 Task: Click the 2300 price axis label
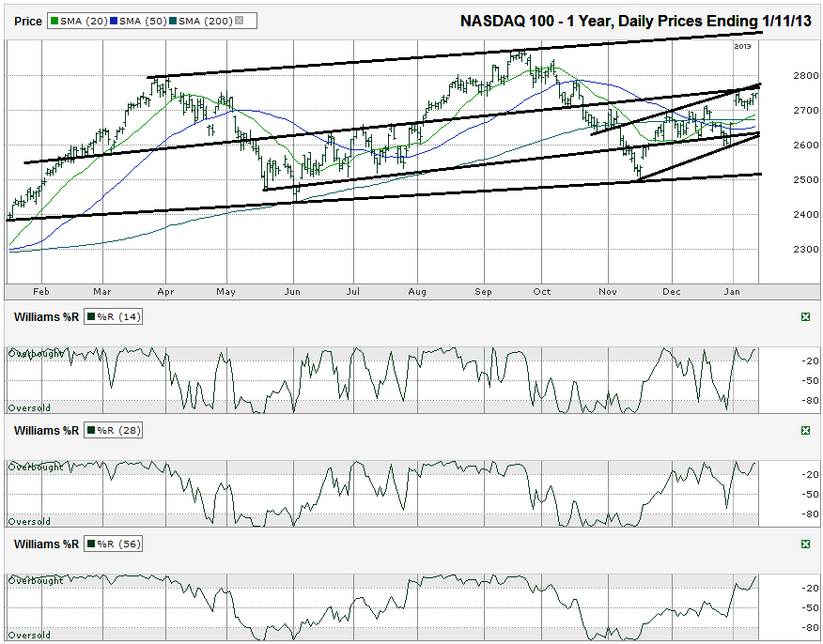806,249
